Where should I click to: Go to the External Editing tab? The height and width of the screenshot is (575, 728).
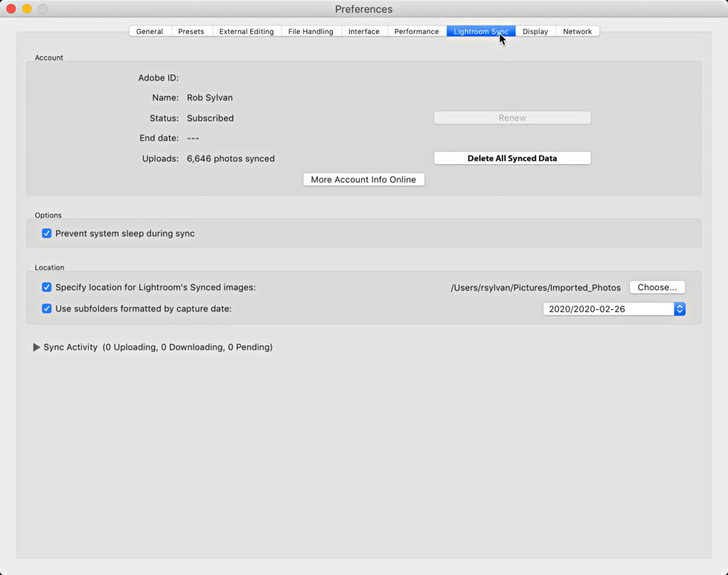[247, 31]
